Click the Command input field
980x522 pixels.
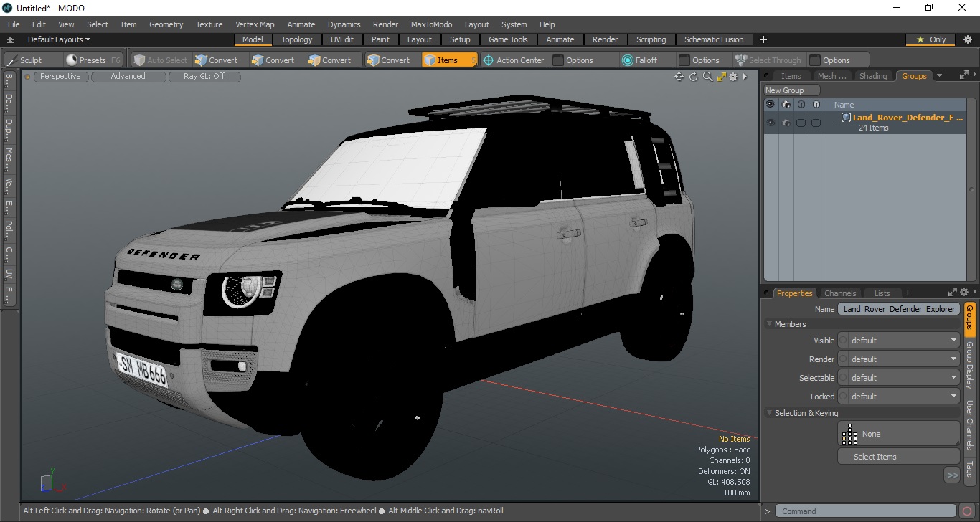click(x=867, y=511)
